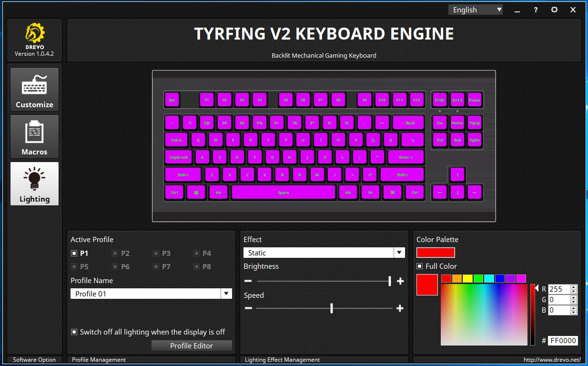Pick the yellow preset color swatch
Image resolution: width=588 pixels, height=366 pixels.
(467, 279)
